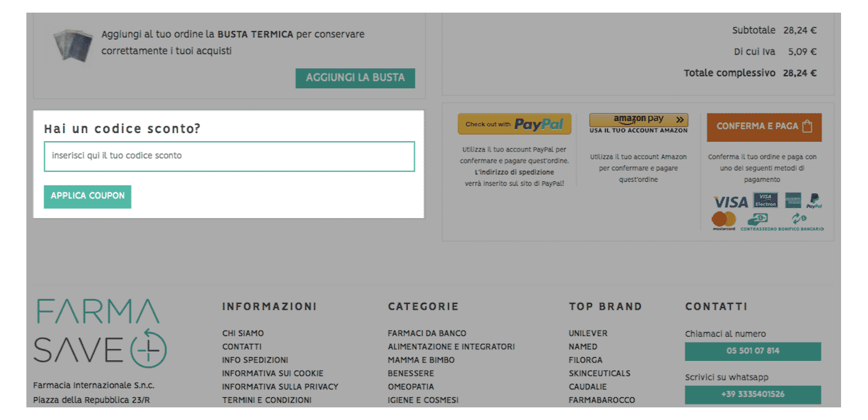Click the Farma Save footer logo
Screen dimensions: 868x420
(100, 333)
